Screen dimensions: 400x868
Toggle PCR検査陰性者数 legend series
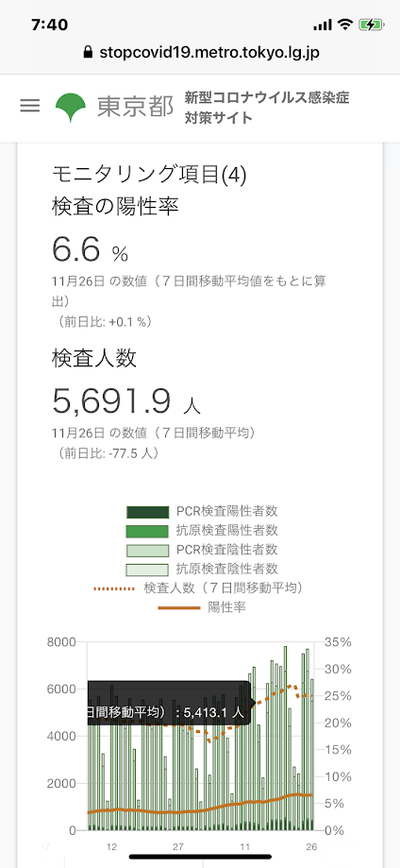[203, 550]
